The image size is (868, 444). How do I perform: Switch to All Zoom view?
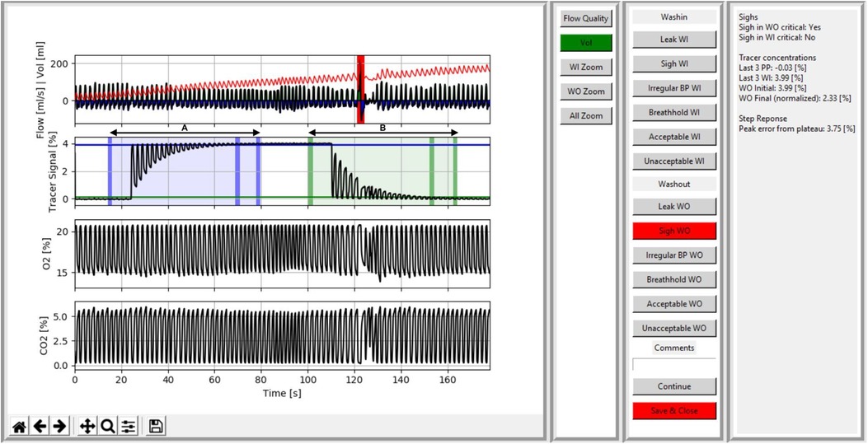(586, 115)
